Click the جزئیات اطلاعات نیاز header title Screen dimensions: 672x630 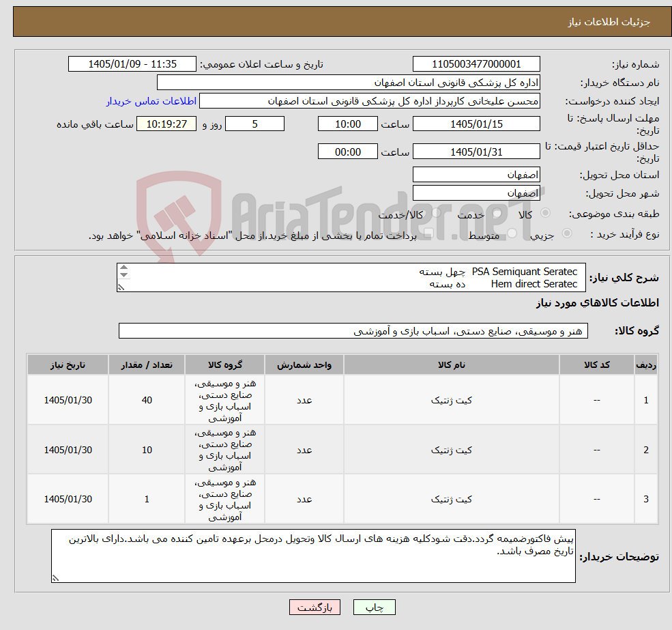point(609,22)
